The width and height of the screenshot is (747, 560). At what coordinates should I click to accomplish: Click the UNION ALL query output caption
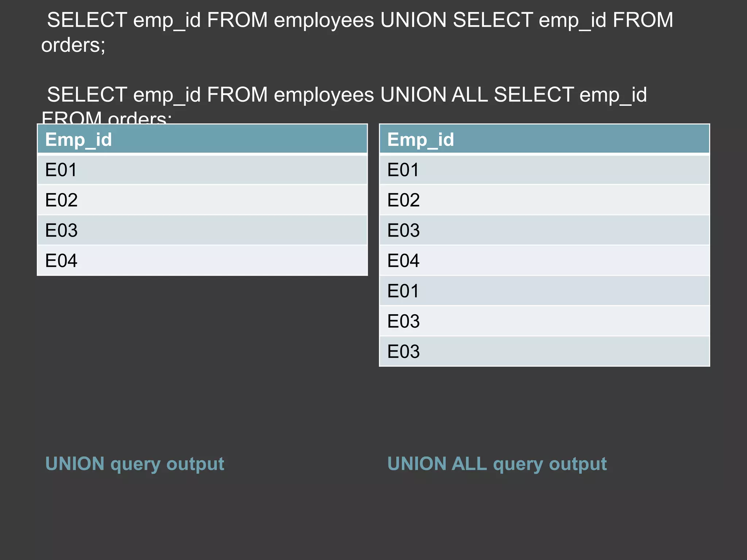[x=497, y=464]
